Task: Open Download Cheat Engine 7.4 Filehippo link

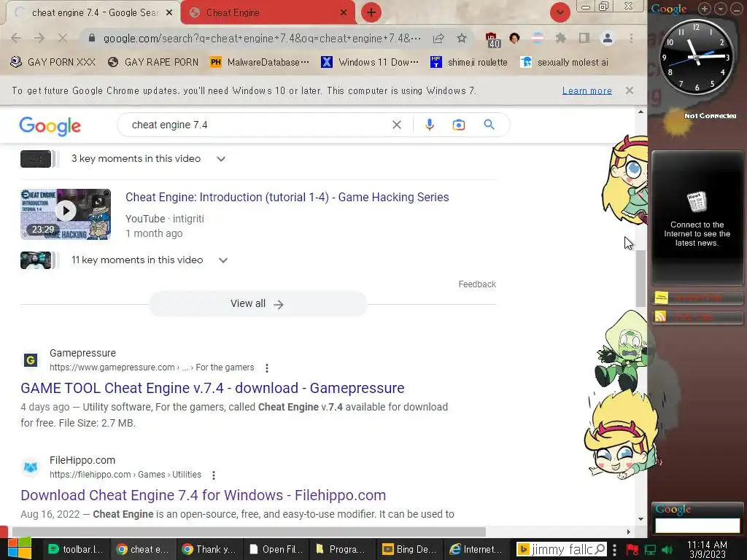Action: [x=203, y=495]
